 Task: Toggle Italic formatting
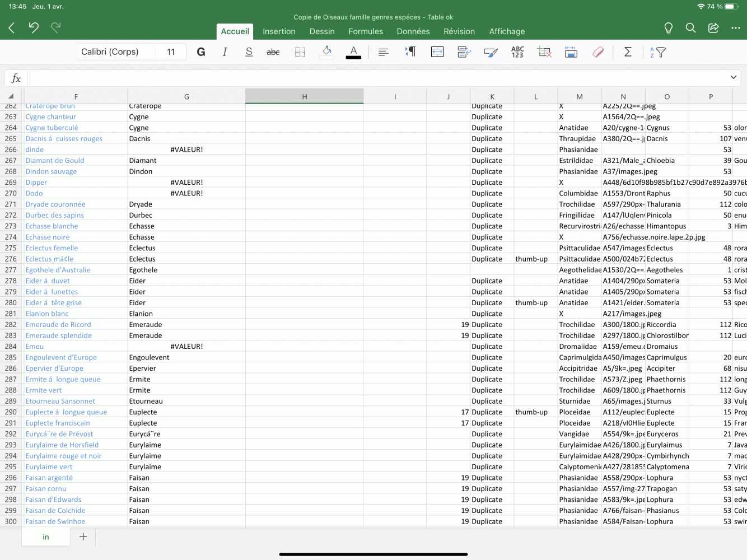coord(225,52)
